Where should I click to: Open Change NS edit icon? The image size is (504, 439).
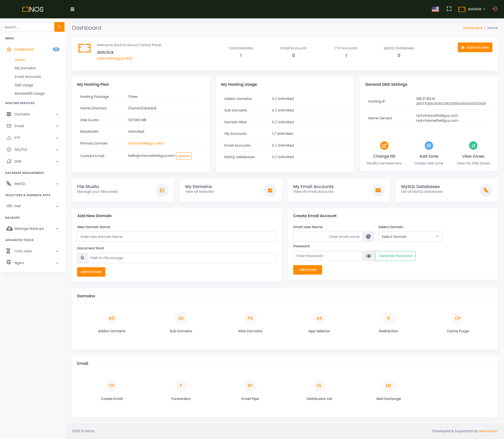click(x=384, y=146)
